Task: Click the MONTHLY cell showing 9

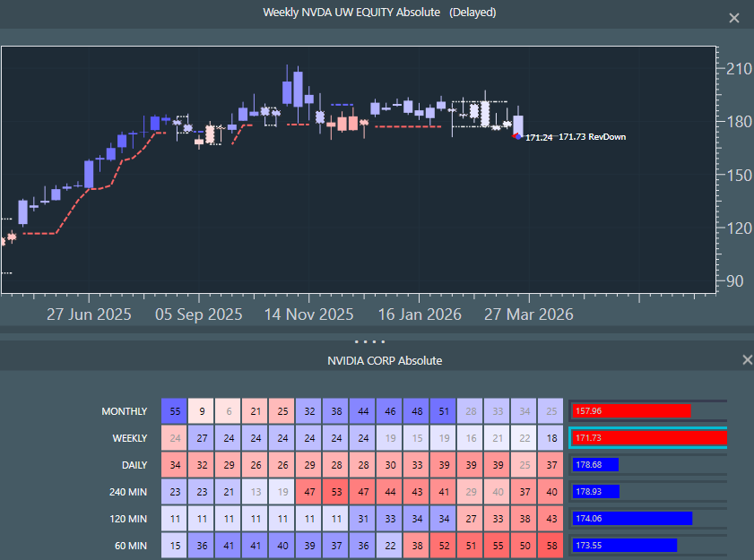Action: 202,411
